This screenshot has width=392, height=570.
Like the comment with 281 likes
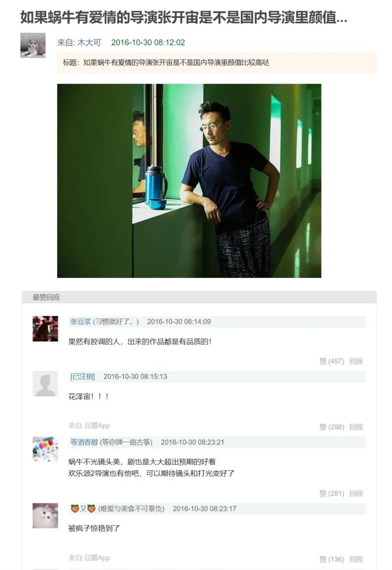point(331,493)
